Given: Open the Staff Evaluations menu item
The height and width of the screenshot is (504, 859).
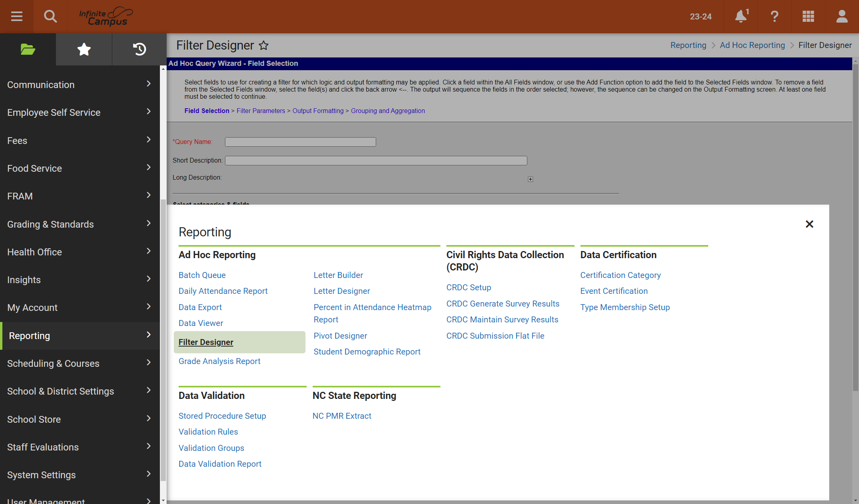Looking at the screenshot, I should click(80, 447).
